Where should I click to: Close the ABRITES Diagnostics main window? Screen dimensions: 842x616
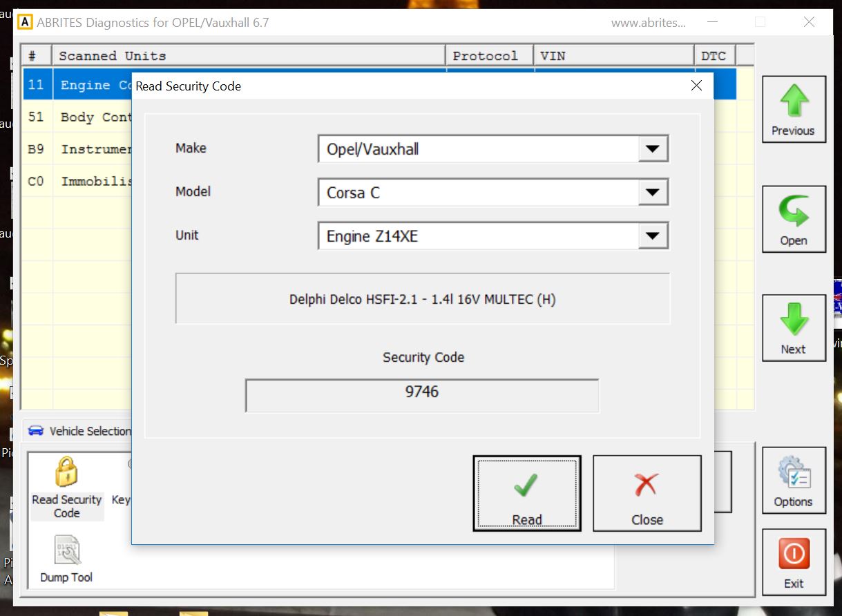click(809, 22)
